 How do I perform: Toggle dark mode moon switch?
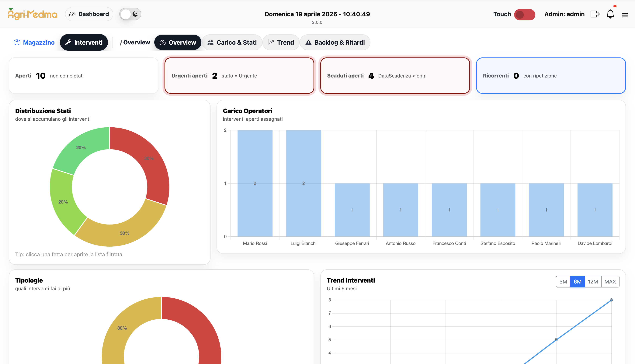(130, 14)
